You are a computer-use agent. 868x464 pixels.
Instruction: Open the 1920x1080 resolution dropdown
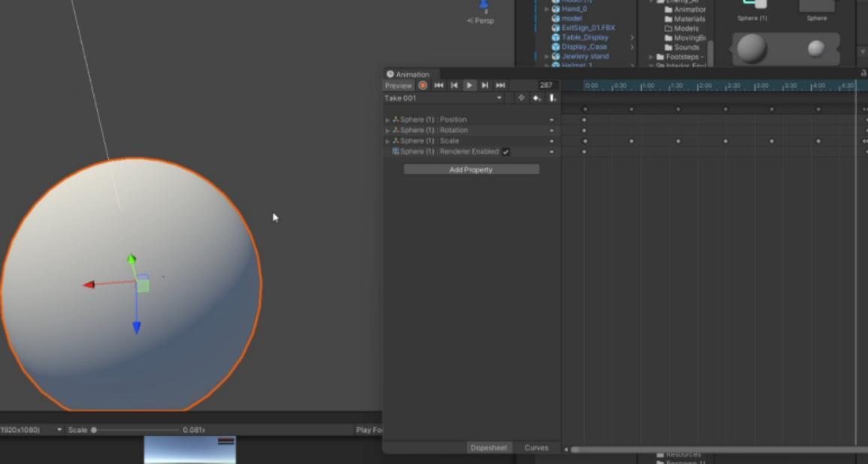[31, 429]
